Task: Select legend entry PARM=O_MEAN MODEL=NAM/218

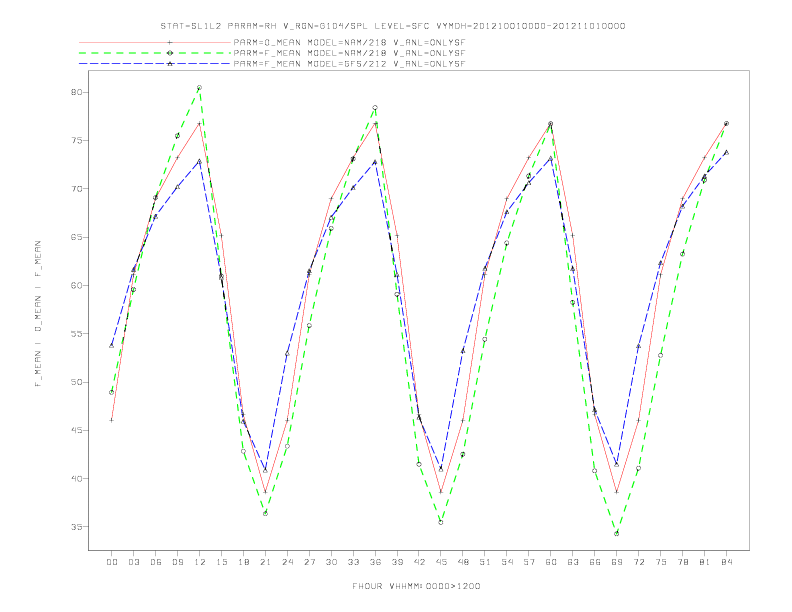Action: (349, 42)
